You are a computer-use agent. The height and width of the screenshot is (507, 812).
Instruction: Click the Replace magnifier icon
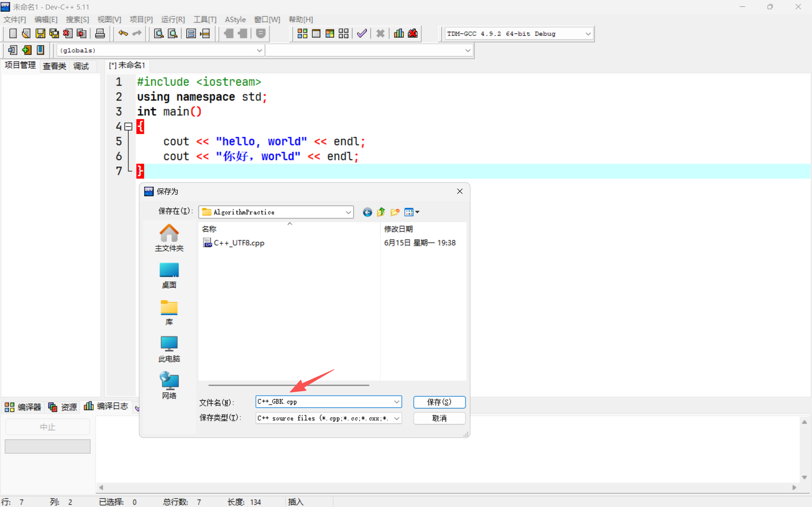coord(173,34)
